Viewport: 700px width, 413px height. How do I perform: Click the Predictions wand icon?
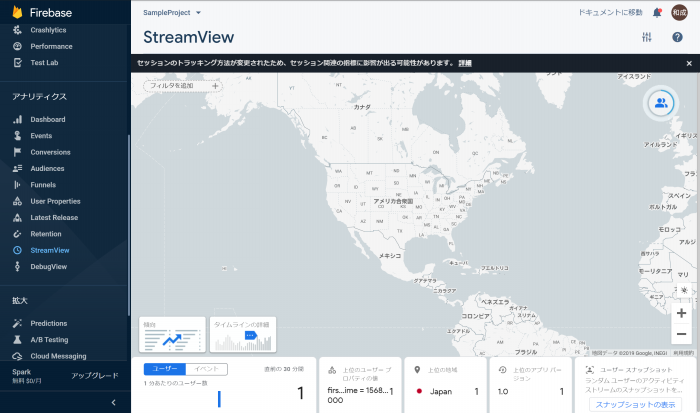pyautogui.click(x=17, y=323)
